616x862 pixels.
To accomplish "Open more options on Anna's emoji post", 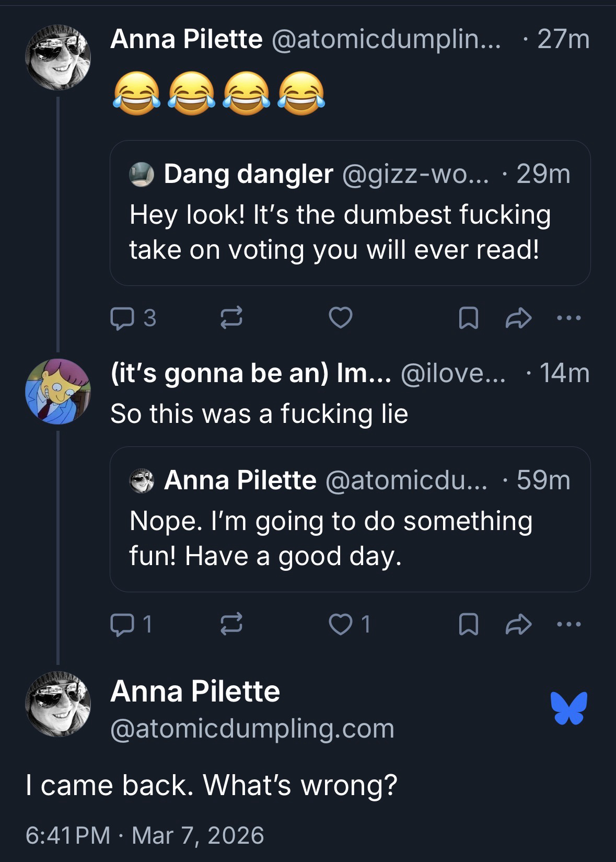I will click(568, 318).
